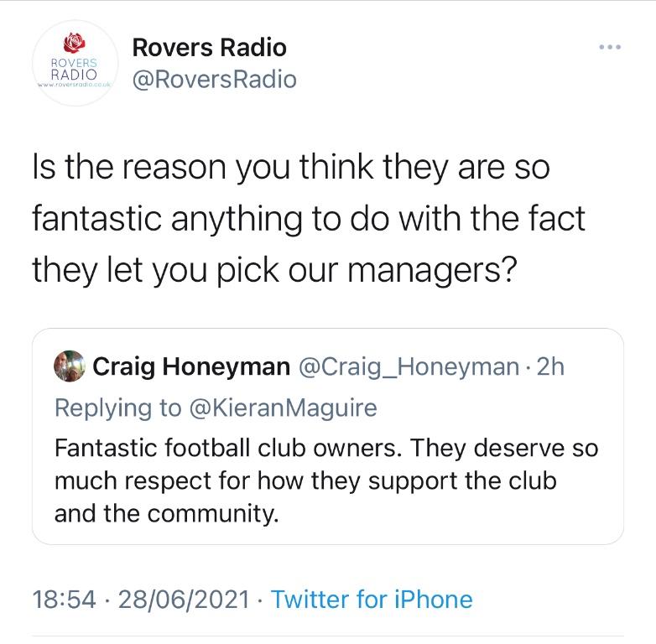
Task: Select the 2h timestamp on quoted tweet
Action: (550, 366)
